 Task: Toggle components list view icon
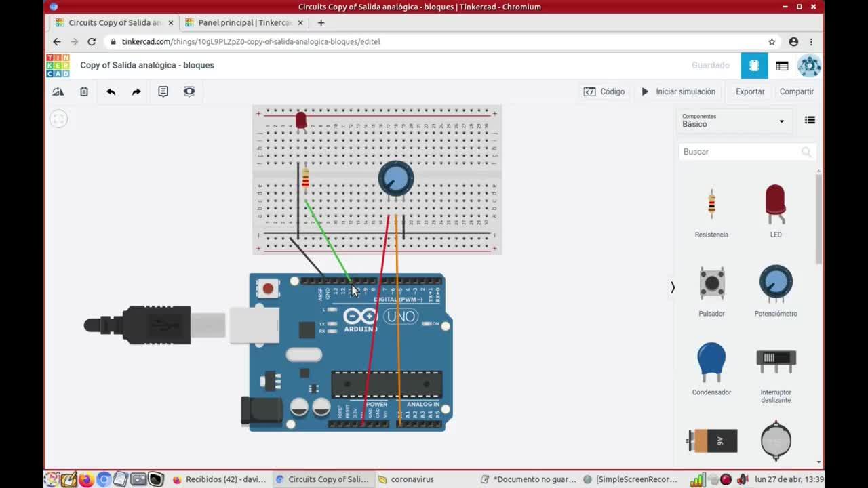810,120
